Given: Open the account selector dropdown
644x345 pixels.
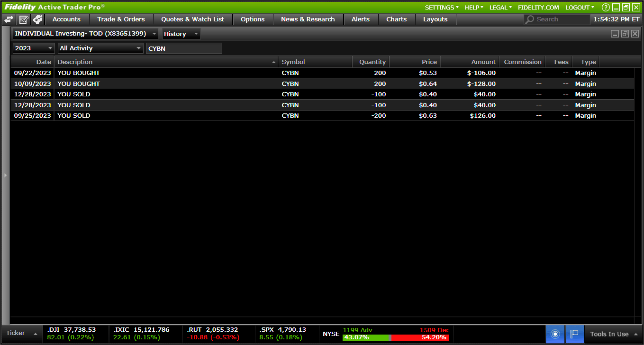Looking at the screenshot, I should [x=86, y=34].
